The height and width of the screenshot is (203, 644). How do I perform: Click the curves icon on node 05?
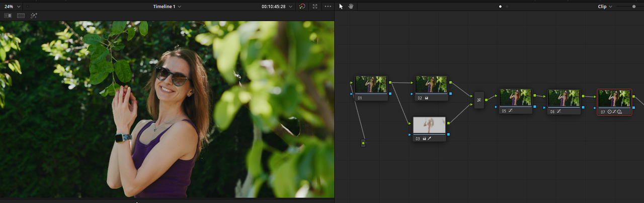510,111
